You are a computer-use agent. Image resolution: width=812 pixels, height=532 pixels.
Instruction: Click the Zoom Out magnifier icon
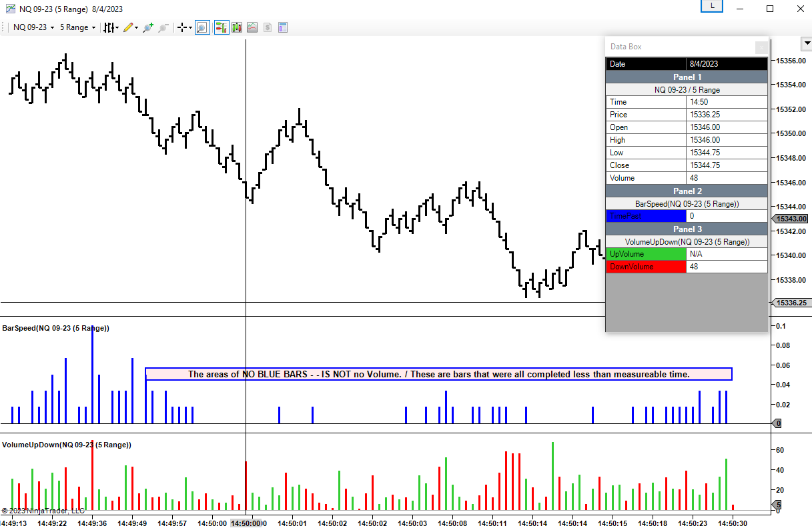[x=163, y=27]
